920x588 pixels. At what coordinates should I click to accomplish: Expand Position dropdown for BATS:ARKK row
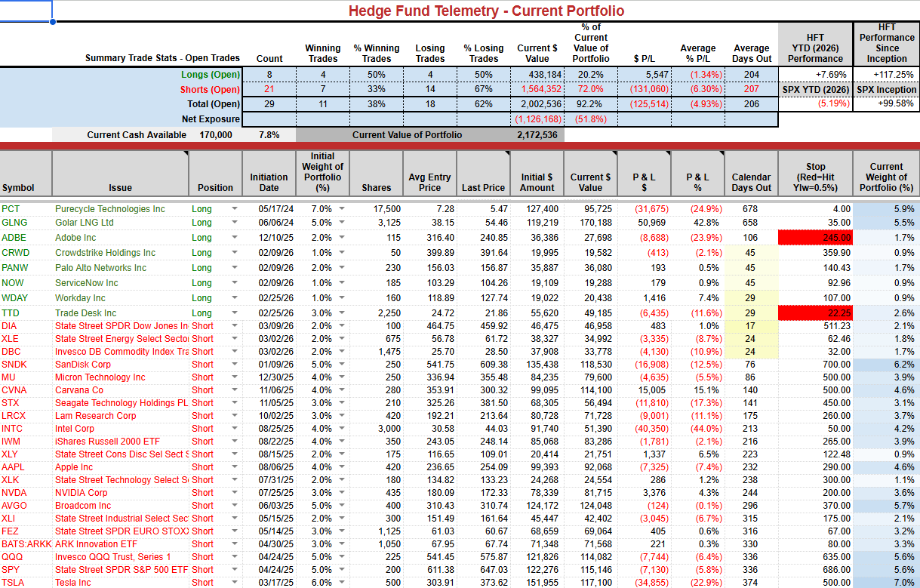pyautogui.click(x=234, y=544)
